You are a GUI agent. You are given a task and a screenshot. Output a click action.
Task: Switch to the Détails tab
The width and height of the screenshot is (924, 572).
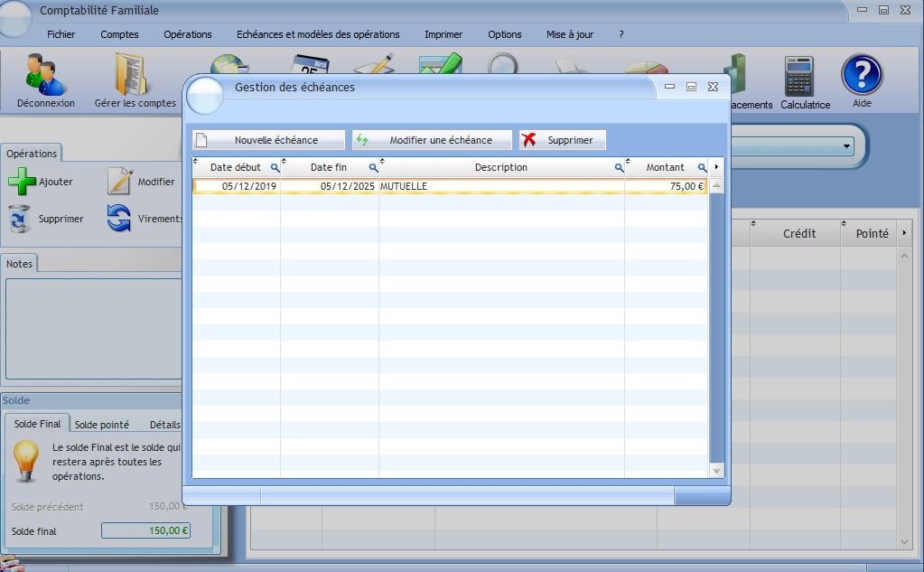pyautogui.click(x=164, y=425)
